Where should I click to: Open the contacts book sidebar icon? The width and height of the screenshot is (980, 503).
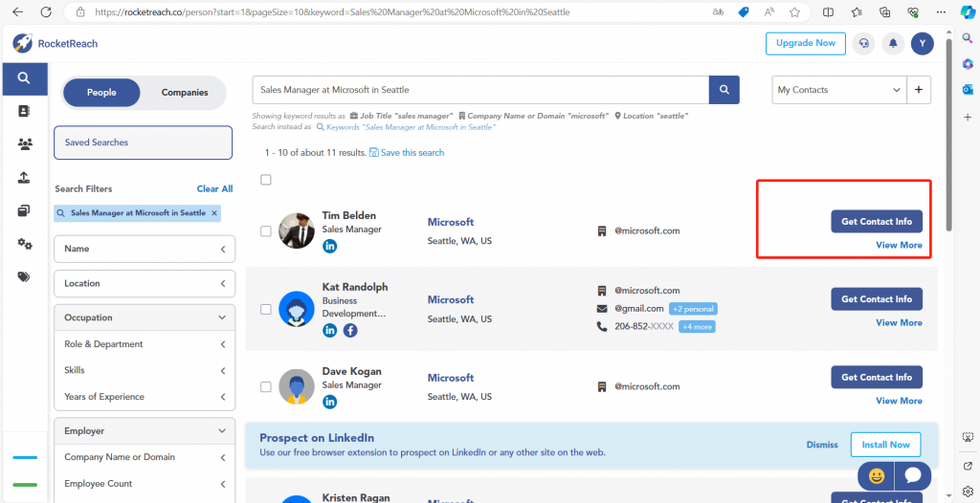tap(24, 111)
